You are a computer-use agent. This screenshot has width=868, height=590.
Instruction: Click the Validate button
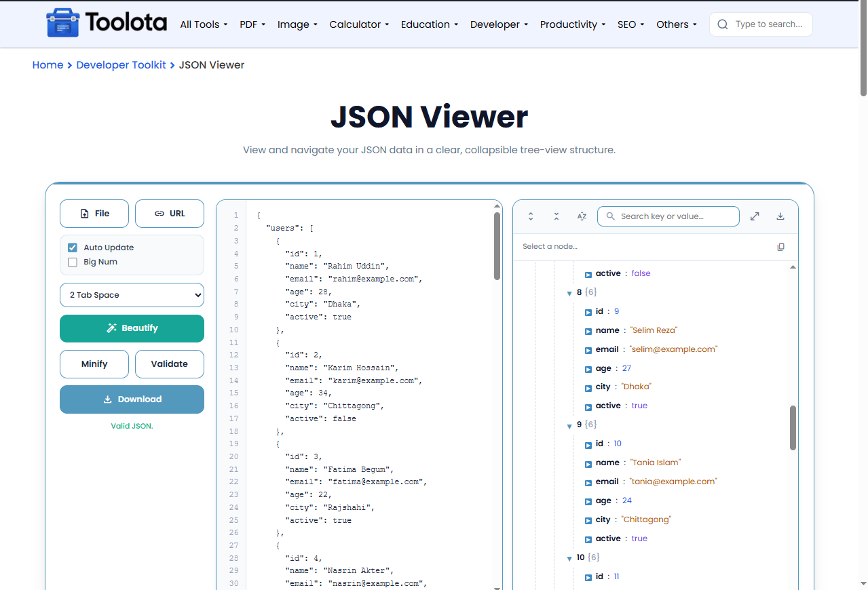pos(170,364)
